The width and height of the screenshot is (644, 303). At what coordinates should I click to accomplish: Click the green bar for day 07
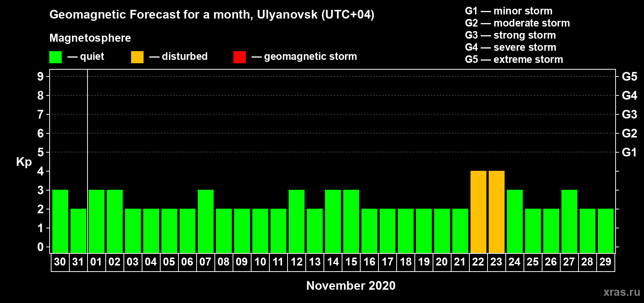pyautogui.click(x=205, y=221)
